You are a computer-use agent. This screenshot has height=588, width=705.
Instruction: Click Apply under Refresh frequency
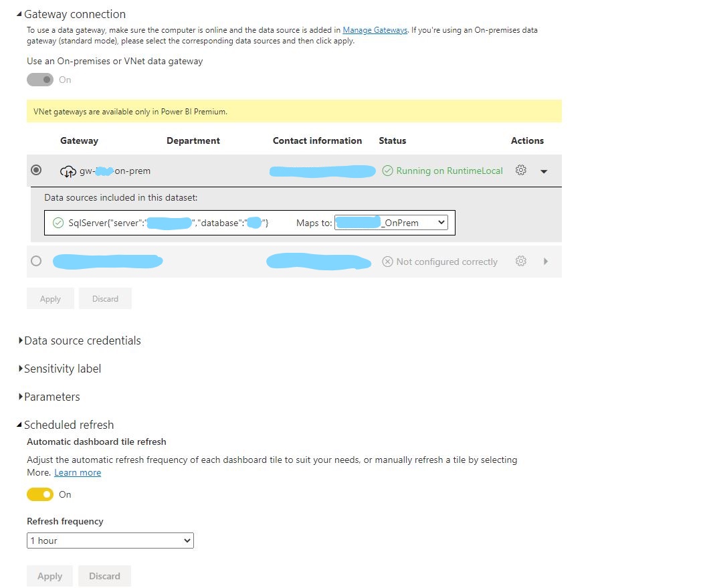49,576
